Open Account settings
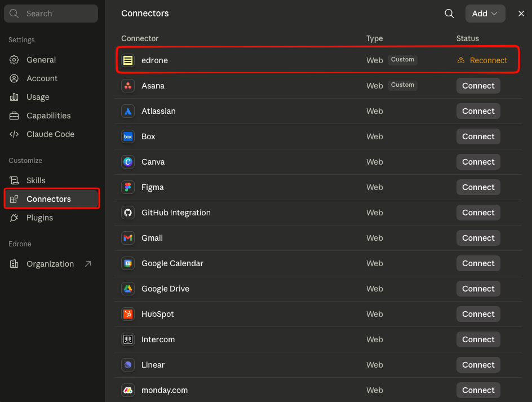The image size is (532, 402). coord(51,78)
